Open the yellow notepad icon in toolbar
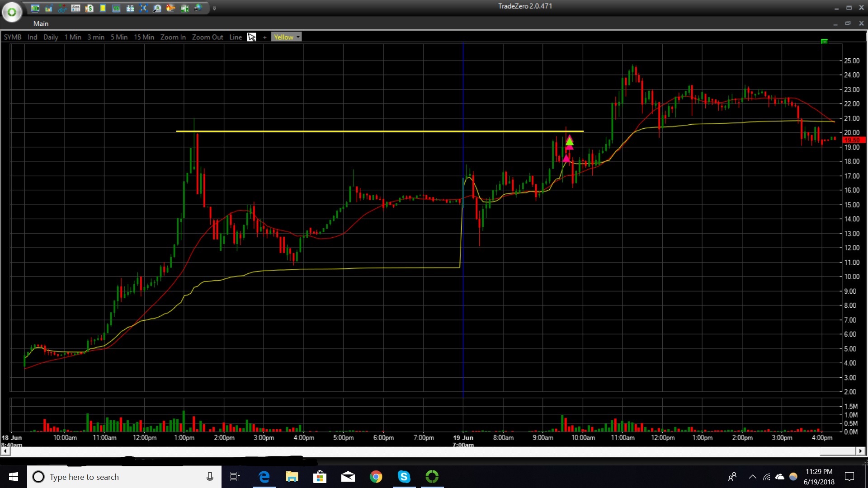The image size is (868, 488). tap(103, 8)
